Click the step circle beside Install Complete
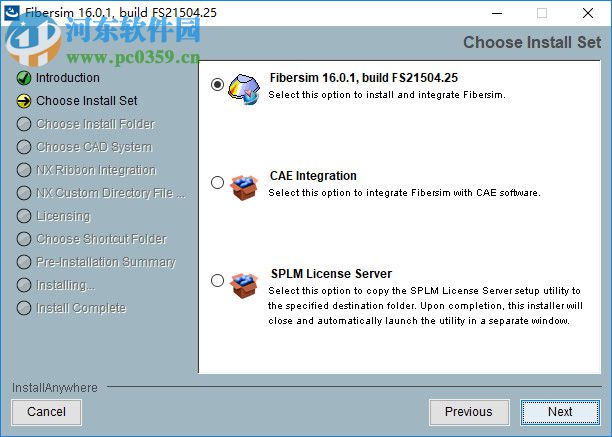This screenshot has height=437, width=612. [24, 308]
